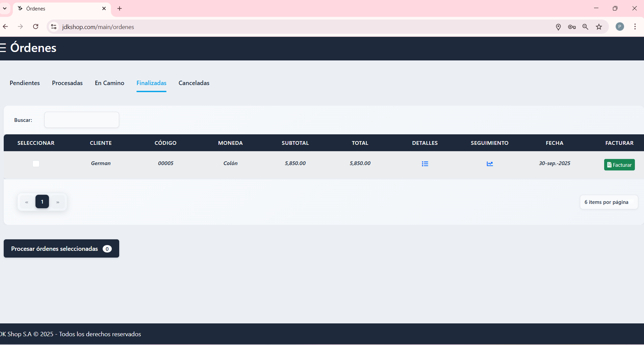Click the Buscar search input field
The height and width of the screenshot is (345, 644).
[x=81, y=120]
